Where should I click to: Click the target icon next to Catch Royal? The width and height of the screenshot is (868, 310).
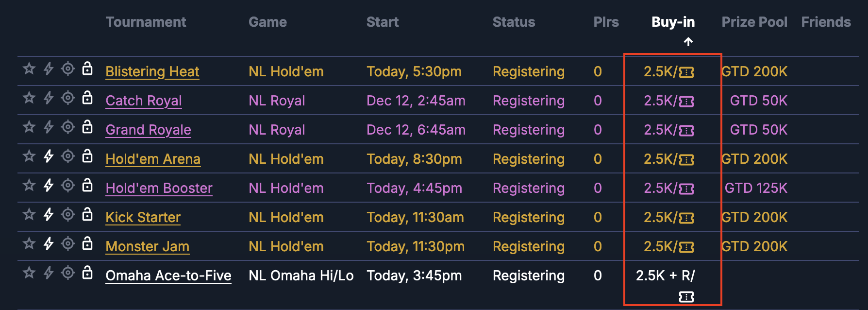(68, 98)
